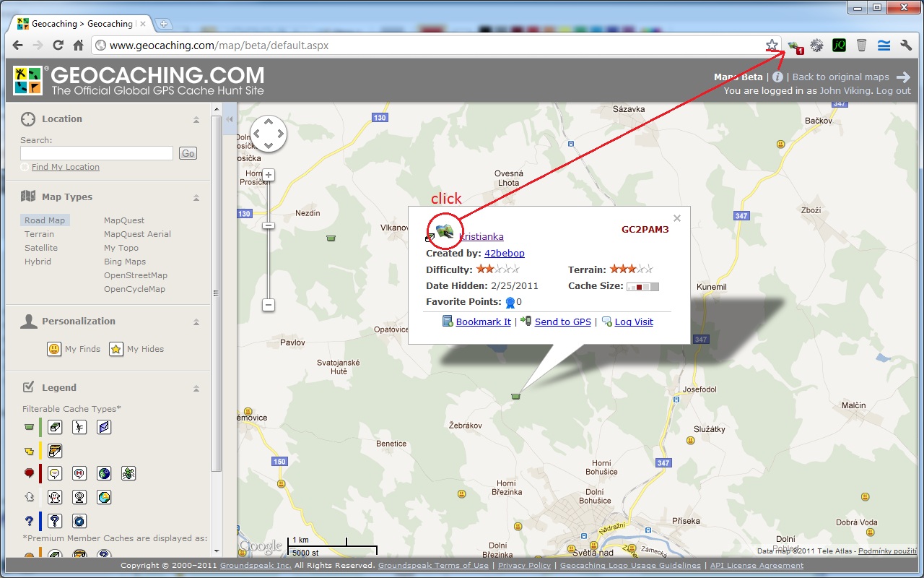Viewport: 924px width, 578px height.
Task: Select the Satellite map type
Action: point(41,248)
